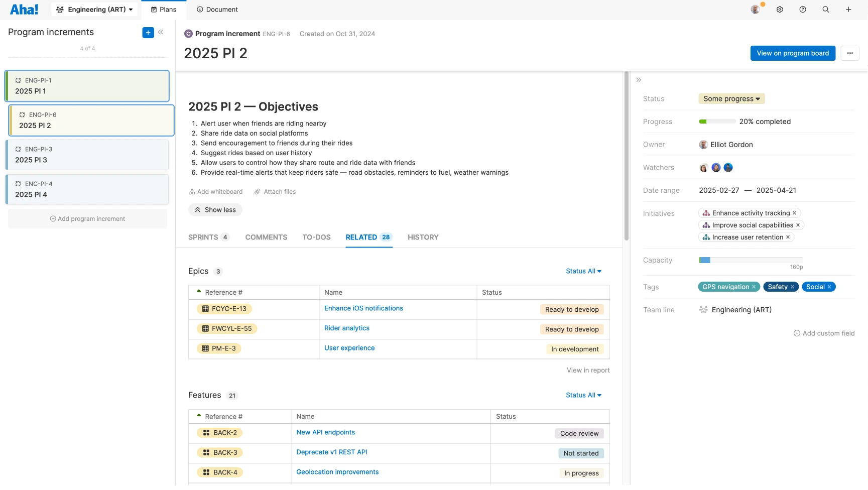Open the Rider analytics epic
The image size is (868, 490).
347,328
